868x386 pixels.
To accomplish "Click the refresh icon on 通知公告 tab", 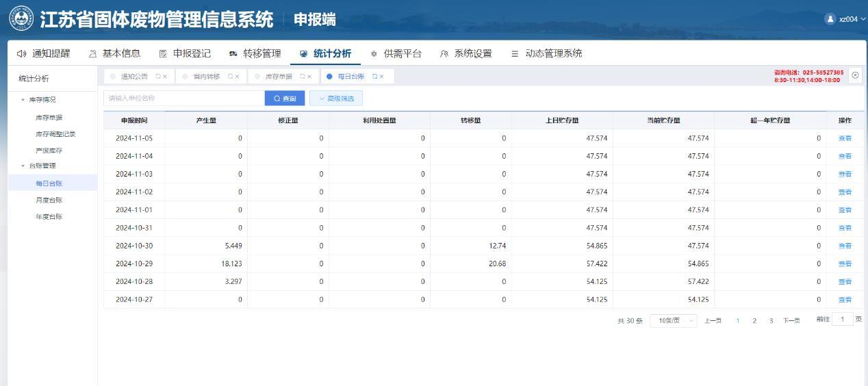I will pos(158,77).
